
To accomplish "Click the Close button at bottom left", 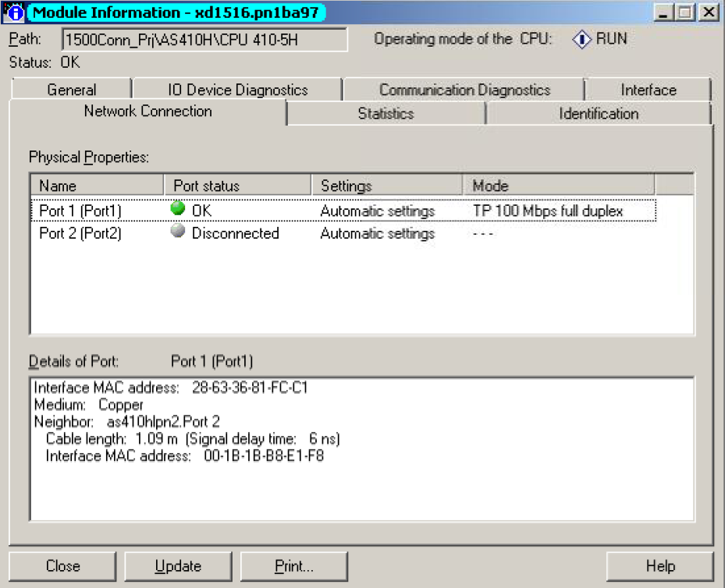I will tap(62, 566).
